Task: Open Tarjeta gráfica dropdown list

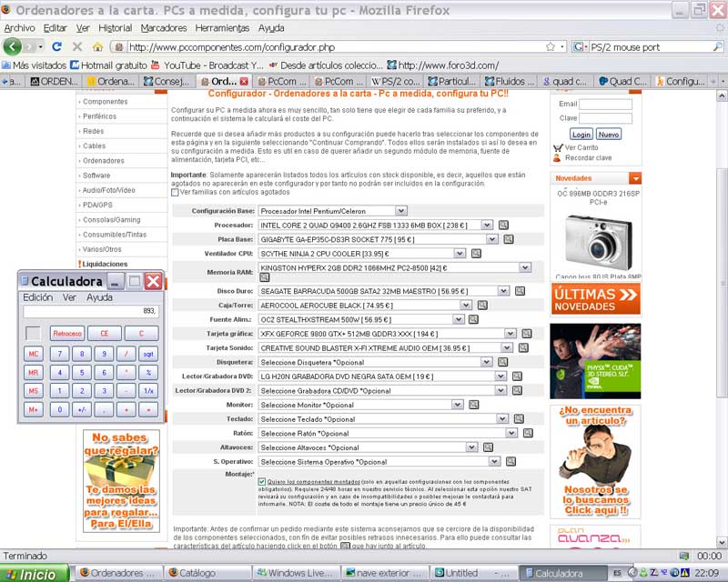Action: point(511,334)
